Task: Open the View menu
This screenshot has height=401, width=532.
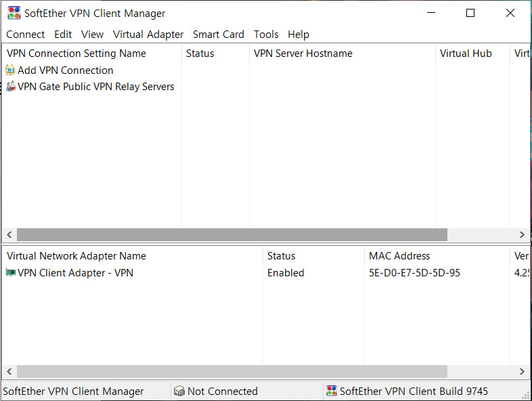Action: tap(92, 35)
